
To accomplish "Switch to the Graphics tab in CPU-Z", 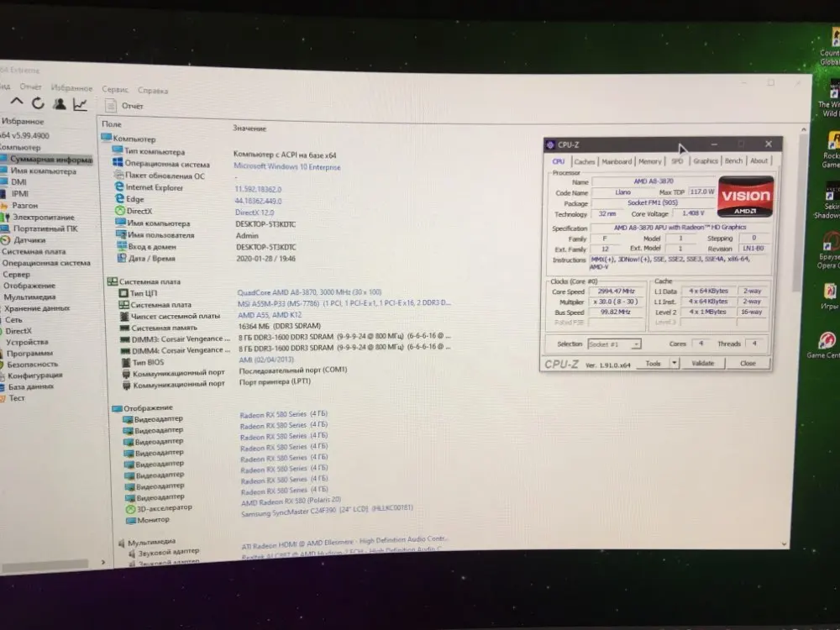I will click(x=705, y=160).
